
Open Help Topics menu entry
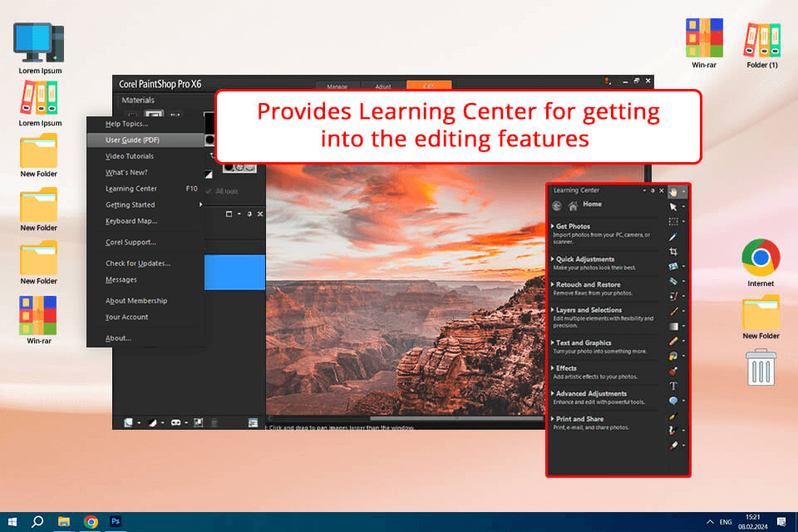pos(145,124)
